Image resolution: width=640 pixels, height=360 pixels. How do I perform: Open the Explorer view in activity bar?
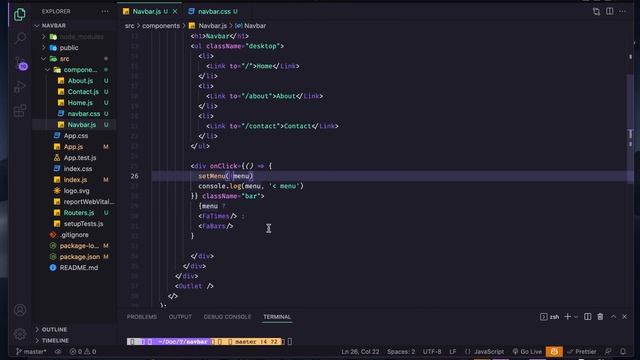(20, 15)
